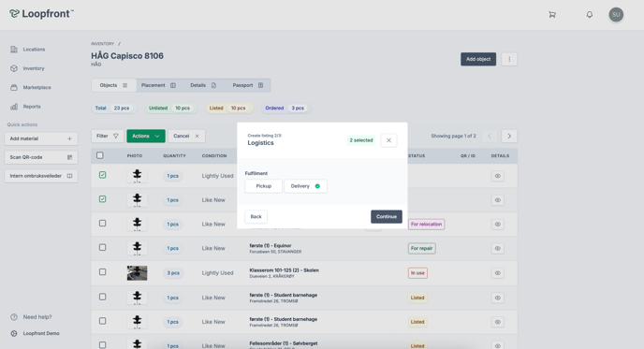Viewport: 644px width, 349px height.
Task: Click the Add material plus icon
Action: pos(69,138)
